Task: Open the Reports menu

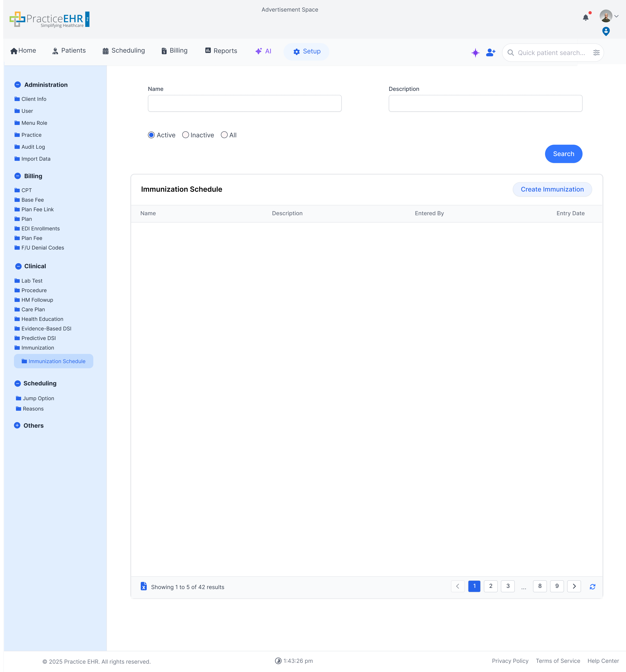Action: pyautogui.click(x=221, y=51)
